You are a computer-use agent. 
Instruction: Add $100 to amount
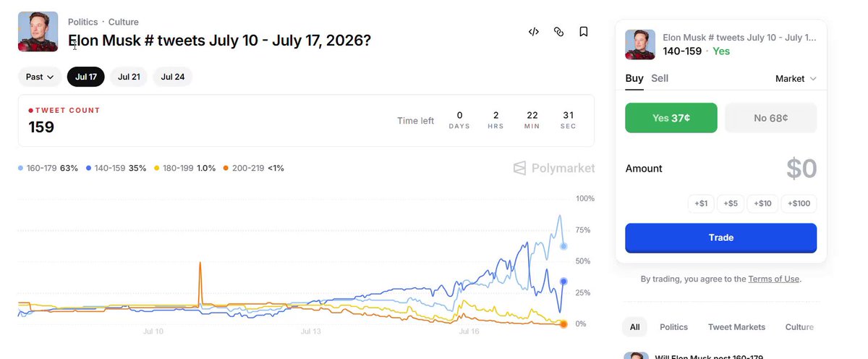pyautogui.click(x=799, y=204)
